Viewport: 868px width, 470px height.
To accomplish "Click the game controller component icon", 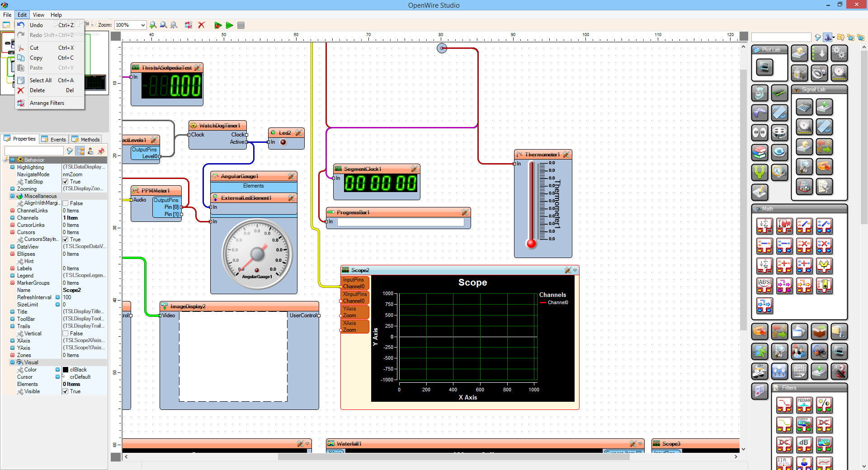I will (760, 113).
